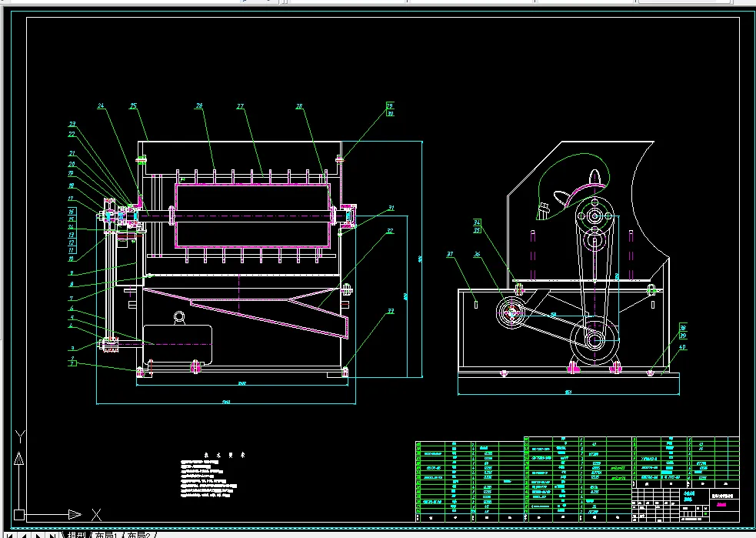Select part balloon number 21
Screen dimensions: 756x538
tap(72, 153)
